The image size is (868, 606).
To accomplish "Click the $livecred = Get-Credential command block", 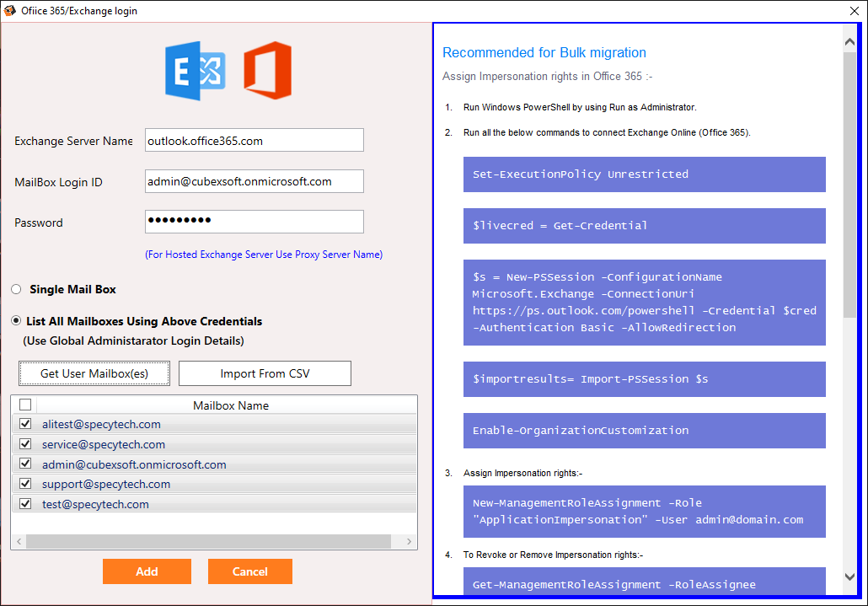I will [x=645, y=226].
